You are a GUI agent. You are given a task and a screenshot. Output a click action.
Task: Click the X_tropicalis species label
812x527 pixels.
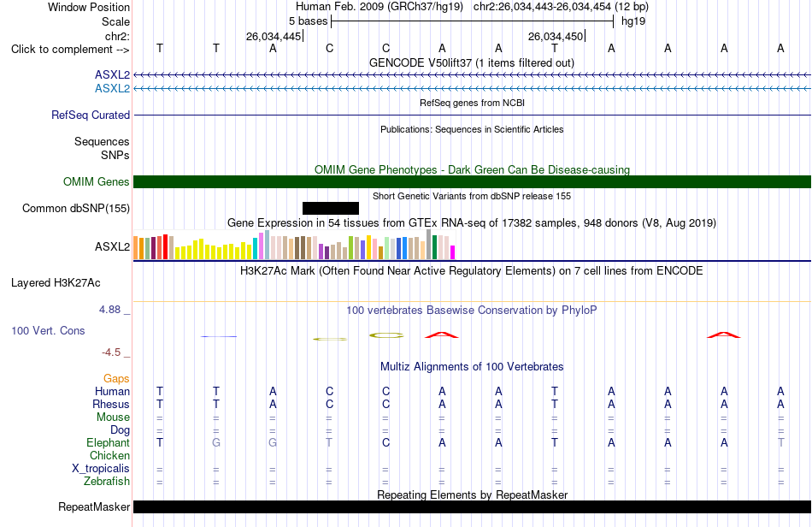[x=101, y=469]
